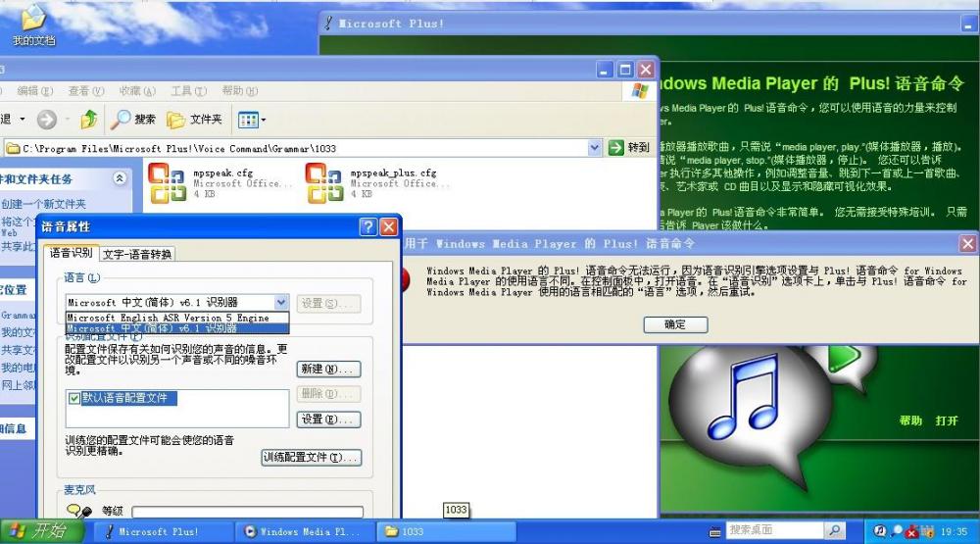980x544 pixels.
Task: Open the Folders (文件夹) pane icon
Action: point(176,120)
